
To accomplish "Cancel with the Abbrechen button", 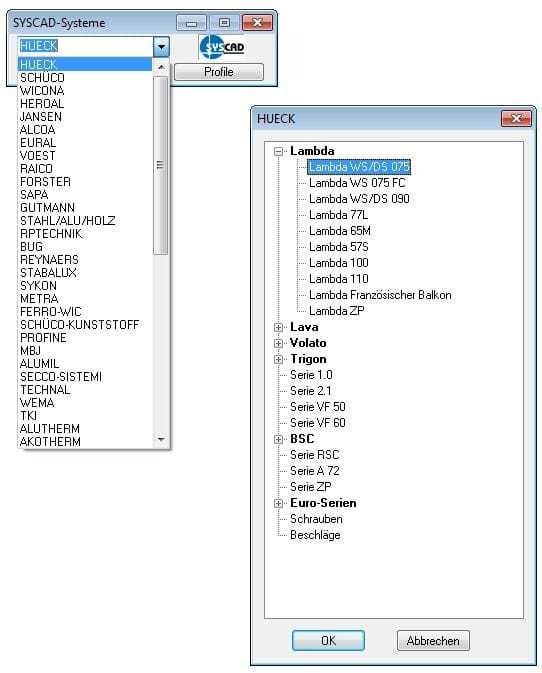I will pos(433,640).
